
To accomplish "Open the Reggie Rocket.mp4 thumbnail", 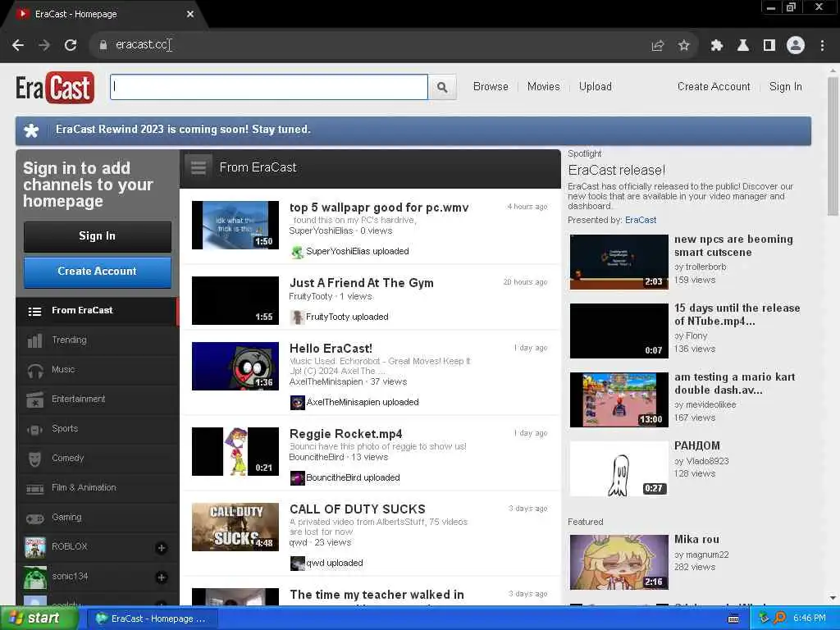I will tap(235, 452).
